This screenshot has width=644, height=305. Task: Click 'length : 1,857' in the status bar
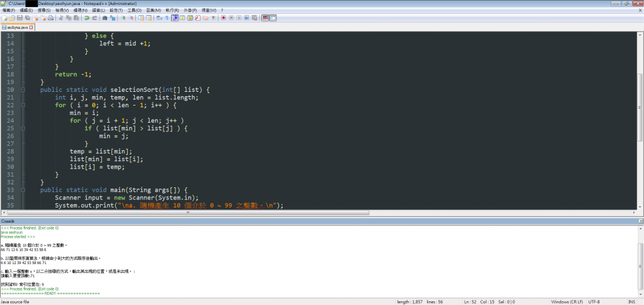click(410, 302)
